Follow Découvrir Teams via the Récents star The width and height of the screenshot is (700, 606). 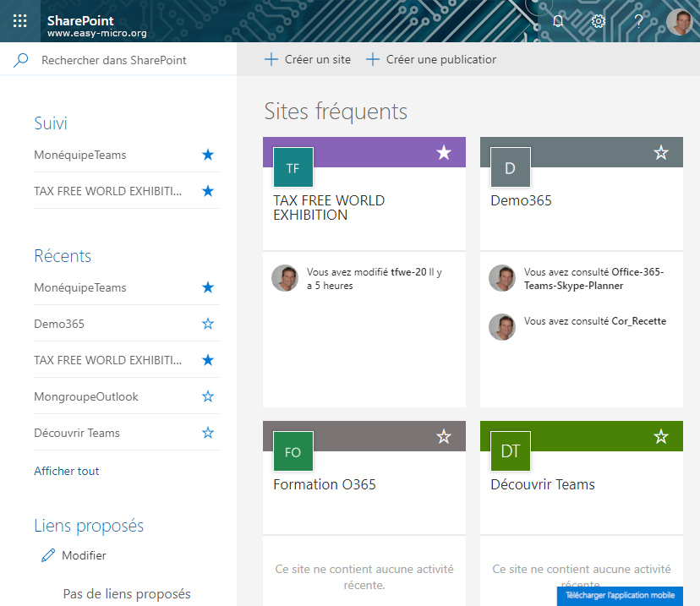click(x=208, y=433)
